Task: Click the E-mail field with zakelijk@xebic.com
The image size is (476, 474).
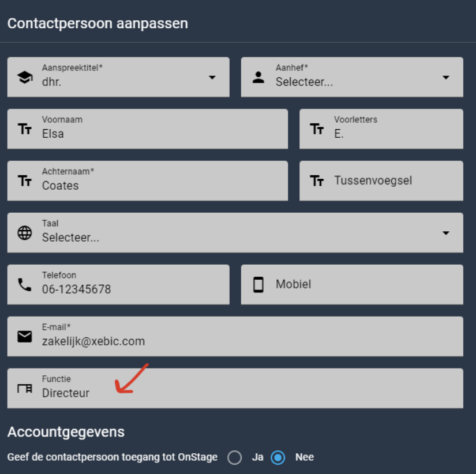Action: click(x=235, y=337)
